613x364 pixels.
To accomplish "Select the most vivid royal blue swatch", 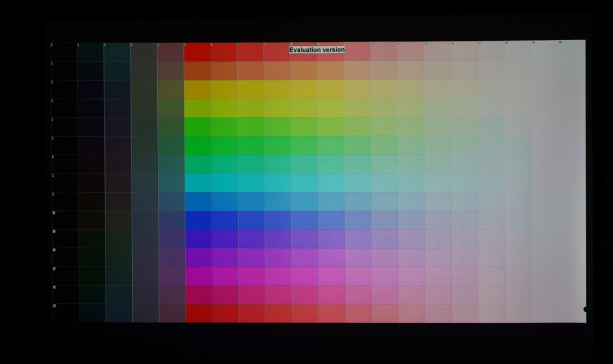I will 197,220.
